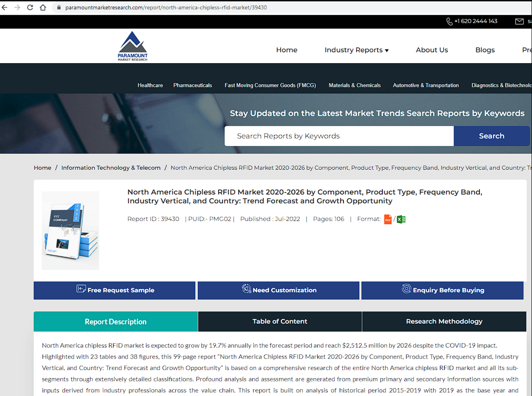
Task: Click the browser back arrow
Action: [x=5, y=7]
